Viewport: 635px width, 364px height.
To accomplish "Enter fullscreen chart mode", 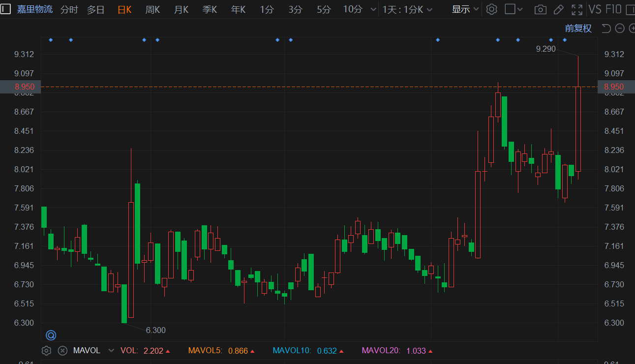I will (x=576, y=9).
